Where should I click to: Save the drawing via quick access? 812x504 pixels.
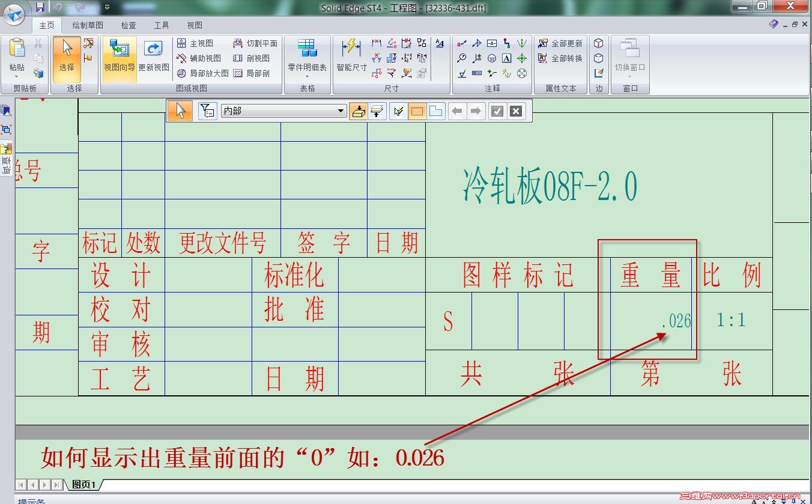tap(40, 7)
